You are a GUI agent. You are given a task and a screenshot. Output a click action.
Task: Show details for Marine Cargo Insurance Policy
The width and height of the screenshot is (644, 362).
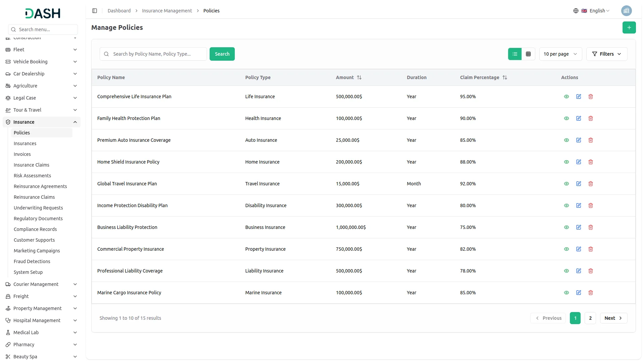pos(567,293)
